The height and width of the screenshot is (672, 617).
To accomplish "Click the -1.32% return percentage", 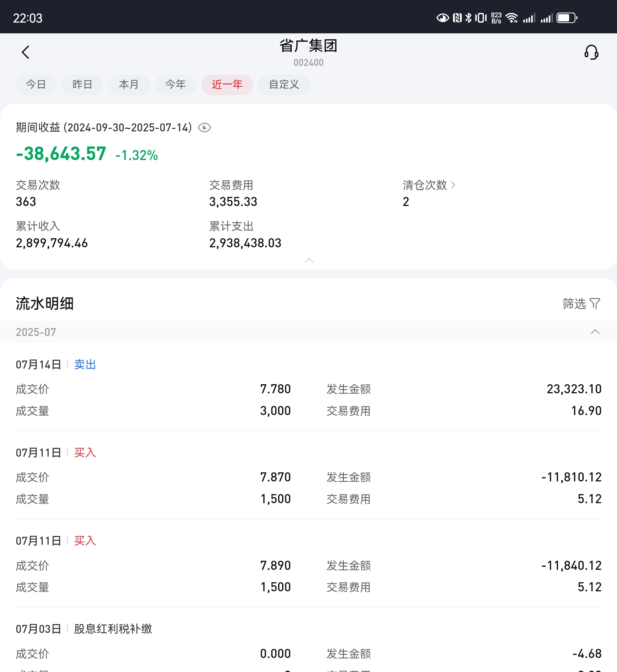I will [137, 155].
